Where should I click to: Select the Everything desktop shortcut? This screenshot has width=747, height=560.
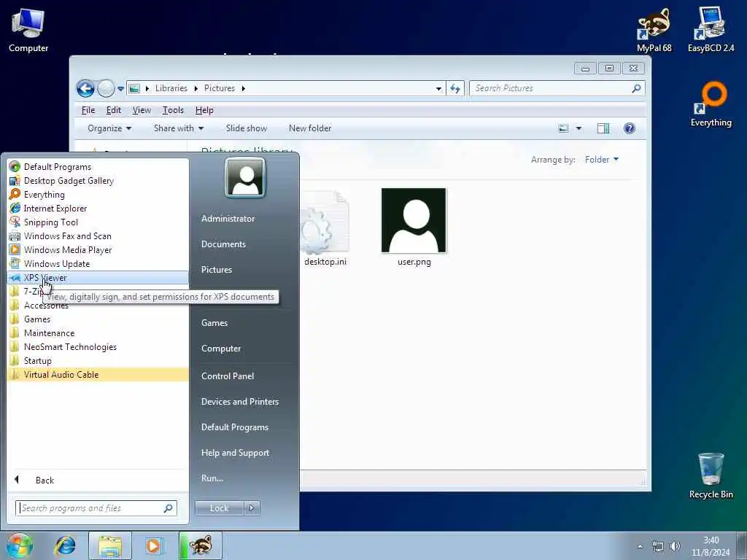click(711, 105)
